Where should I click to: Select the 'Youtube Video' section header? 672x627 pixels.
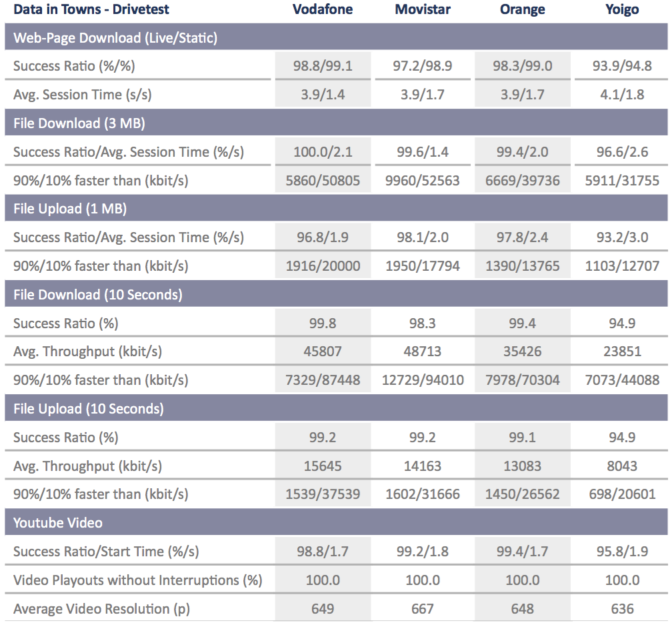[x=336, y=522]
